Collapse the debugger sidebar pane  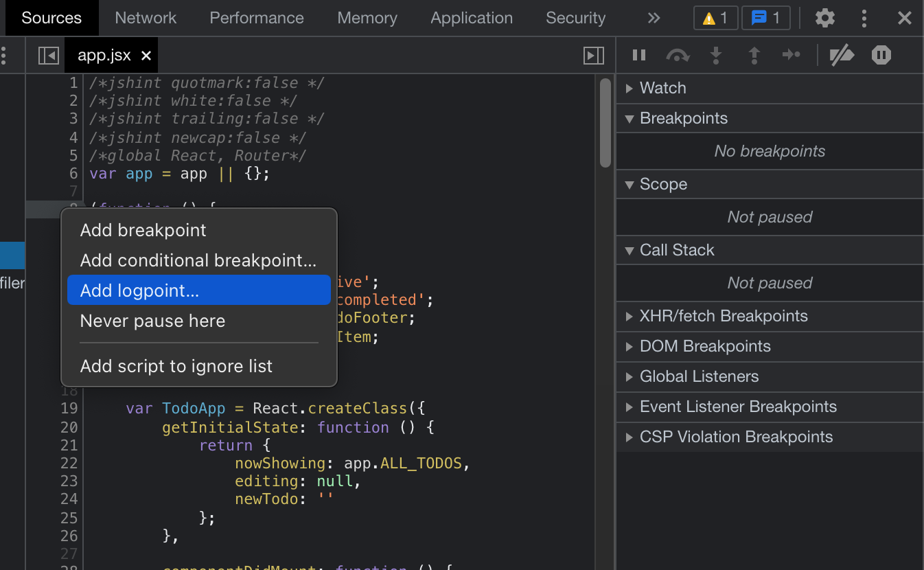[593, 55]
